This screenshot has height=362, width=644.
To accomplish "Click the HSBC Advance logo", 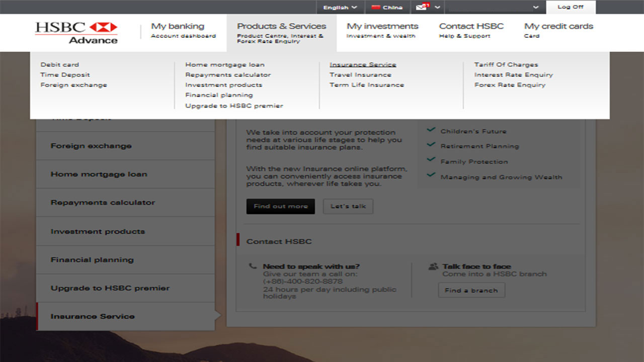I will (x=76, y=32).
